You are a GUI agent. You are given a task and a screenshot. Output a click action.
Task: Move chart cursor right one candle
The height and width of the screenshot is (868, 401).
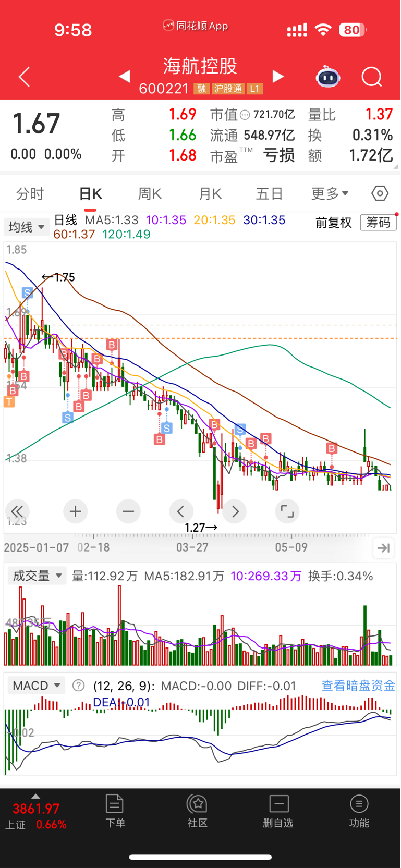point(235,511)
